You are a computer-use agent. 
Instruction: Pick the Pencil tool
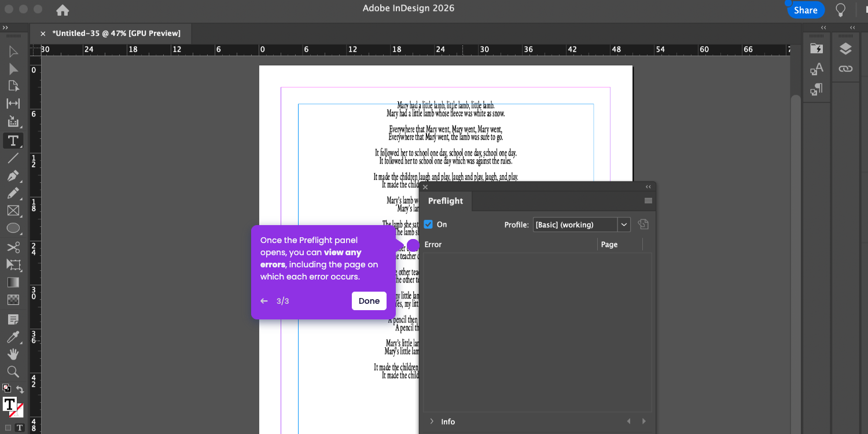click(x=13, y=193)
